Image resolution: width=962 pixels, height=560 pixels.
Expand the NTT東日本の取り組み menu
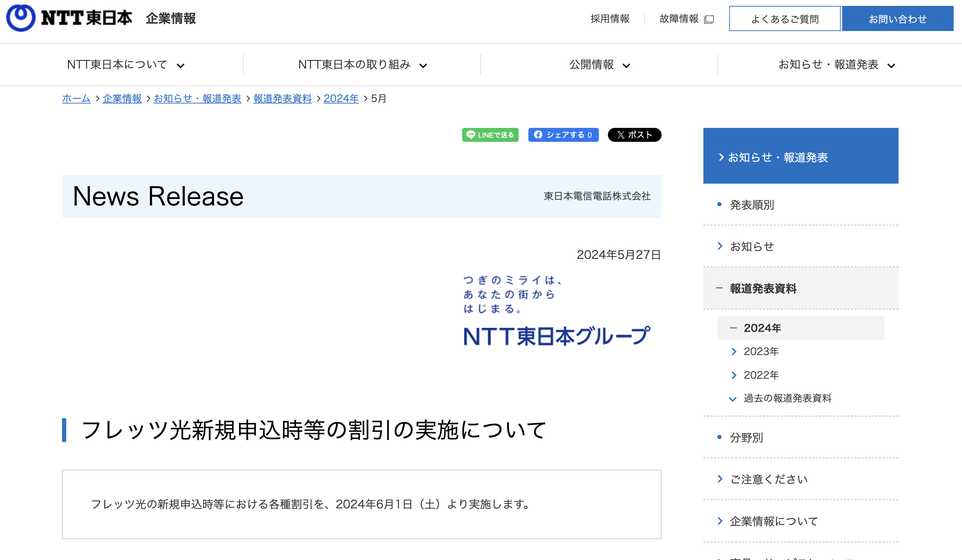tap(362, 65)
